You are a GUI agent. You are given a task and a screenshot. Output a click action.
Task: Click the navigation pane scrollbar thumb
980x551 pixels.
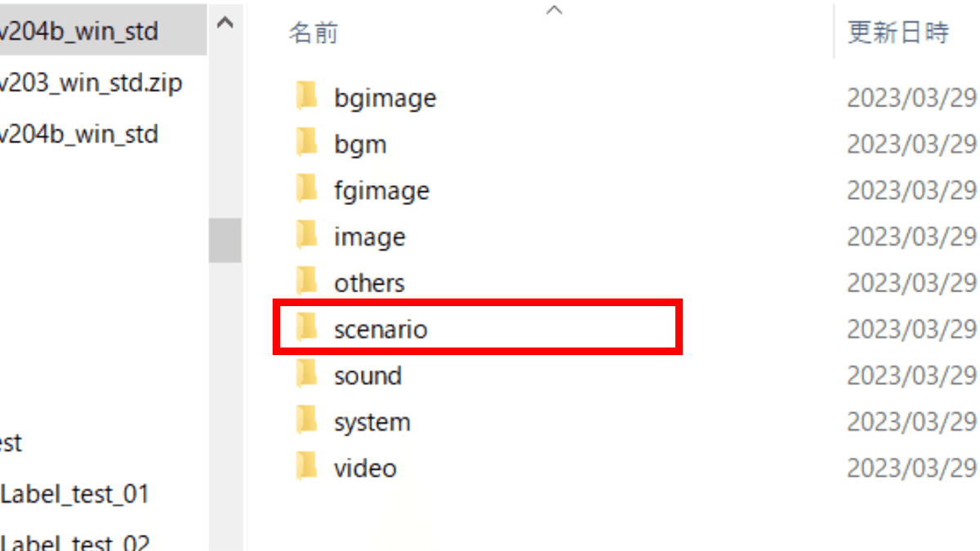(225, 240)
